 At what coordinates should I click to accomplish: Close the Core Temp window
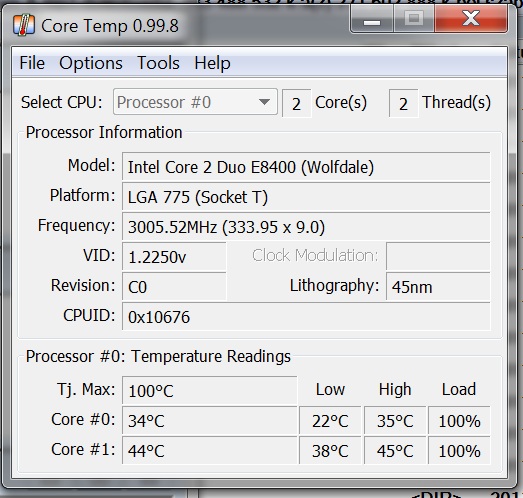click(471, 20)
